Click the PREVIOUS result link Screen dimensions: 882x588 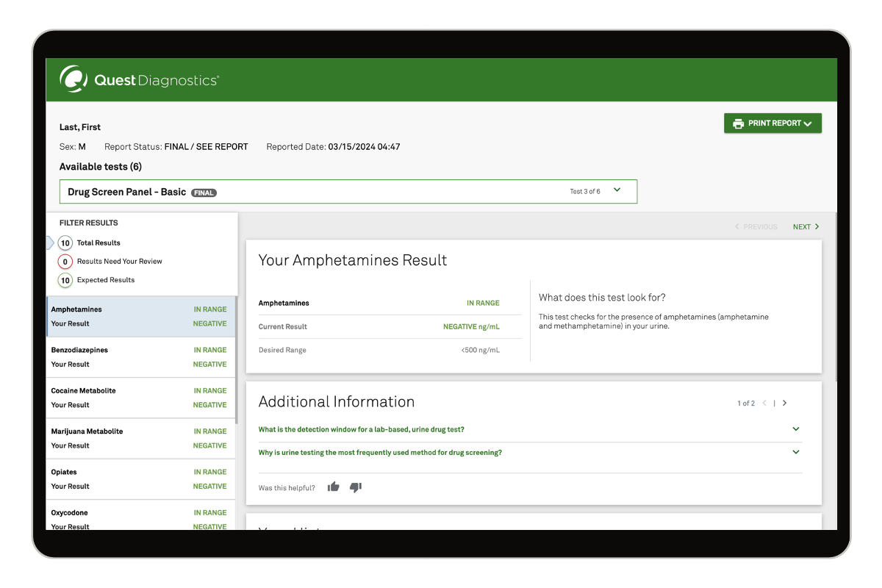point(756,227)
